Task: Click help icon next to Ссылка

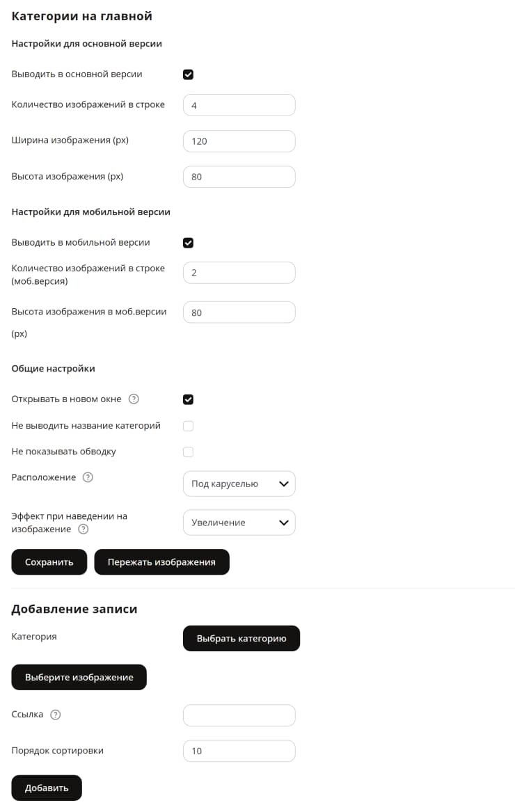Action: [x=56, y=714]
